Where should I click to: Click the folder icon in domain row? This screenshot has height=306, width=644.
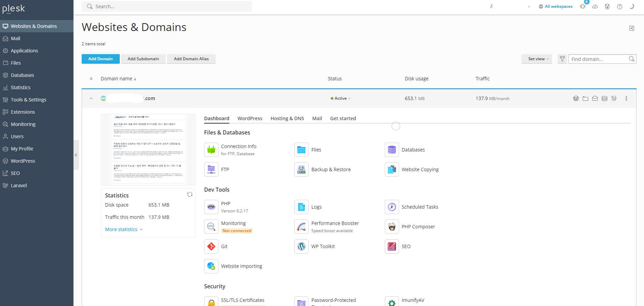pos(585,98)
